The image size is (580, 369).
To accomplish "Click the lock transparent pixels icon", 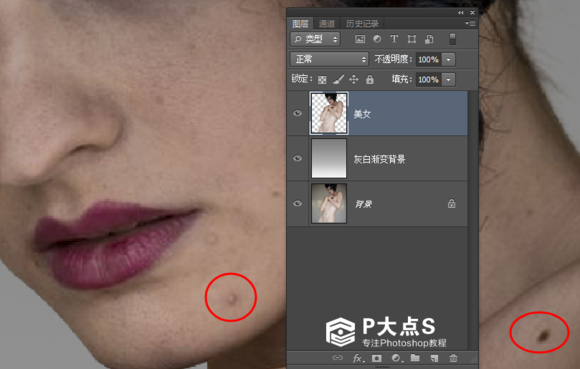I will click(x=322, y=79).
